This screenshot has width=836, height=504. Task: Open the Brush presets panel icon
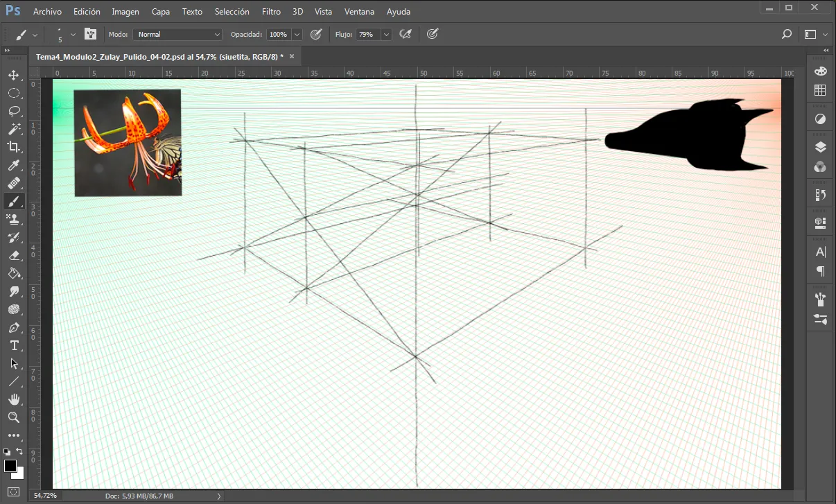click(x=820, y=299)
